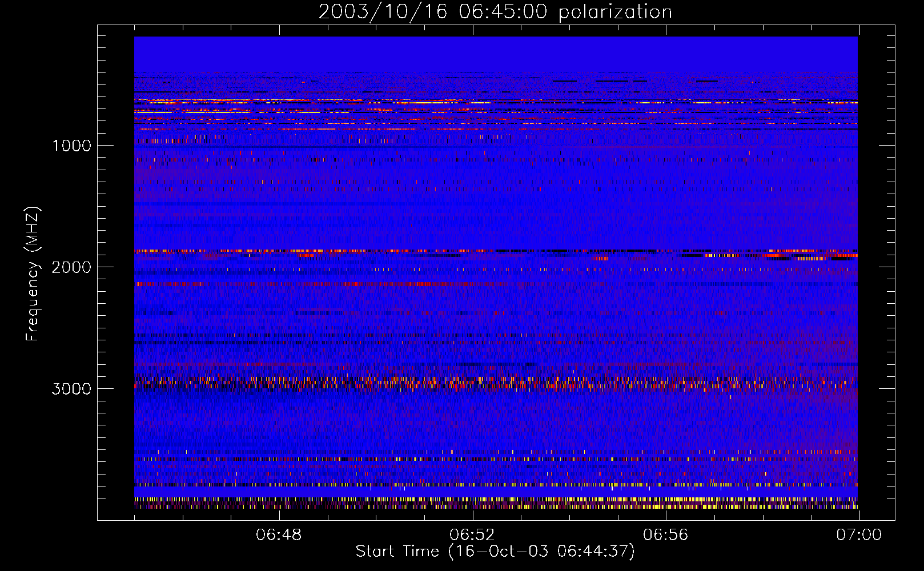Click the "2000" frequency tick label
Image resolution: width=924 pixels, height=571 pixels.
click(x=71, y=267)
